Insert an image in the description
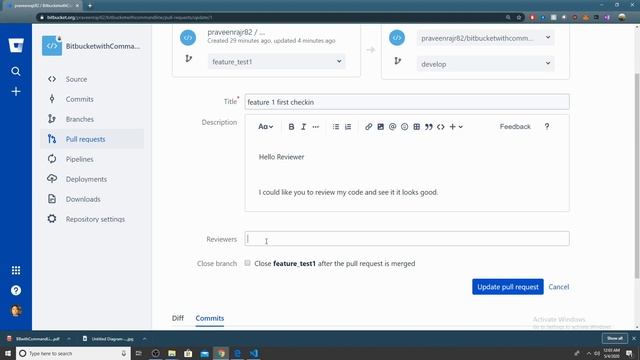 (380, 127)
